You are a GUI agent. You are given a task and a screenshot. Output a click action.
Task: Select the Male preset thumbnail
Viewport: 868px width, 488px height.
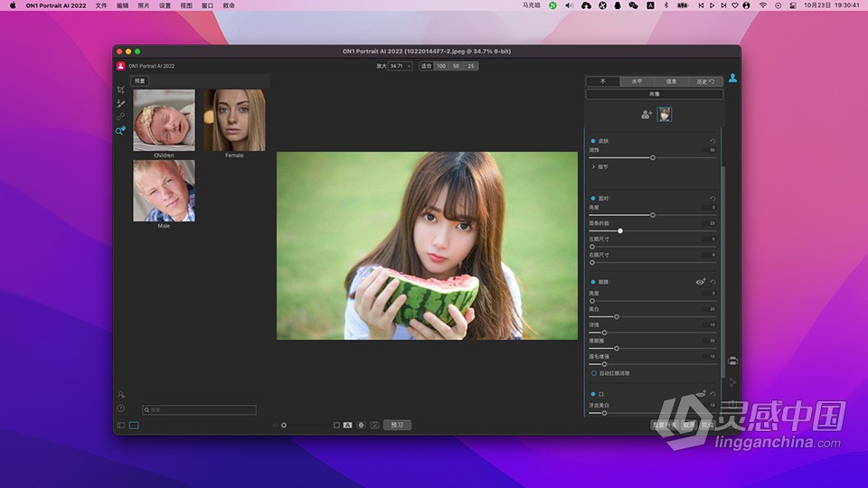164,191
